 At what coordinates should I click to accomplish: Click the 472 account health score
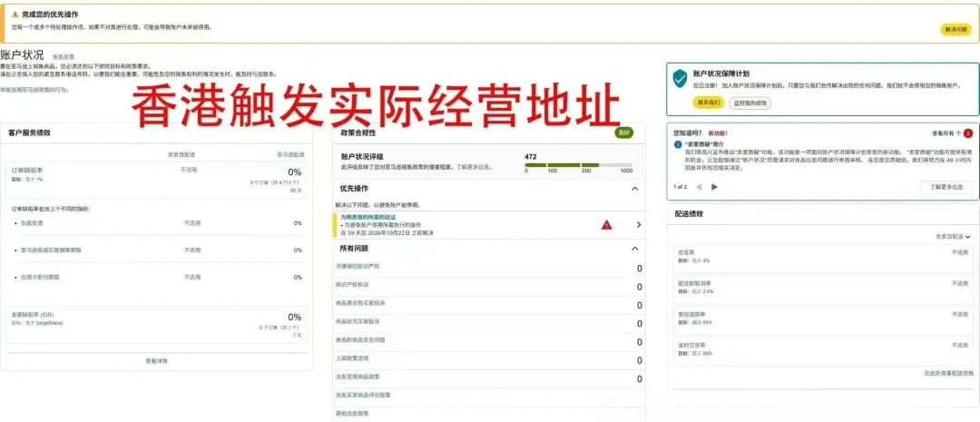click(x=531, y=157)
